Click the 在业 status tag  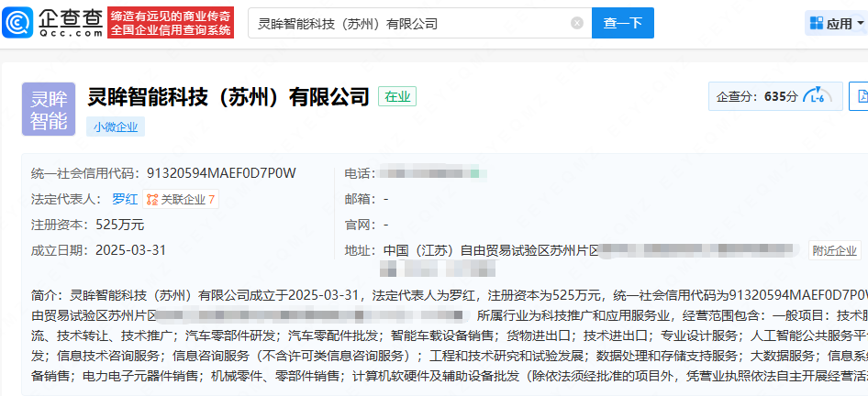click(x=397, y=97)
